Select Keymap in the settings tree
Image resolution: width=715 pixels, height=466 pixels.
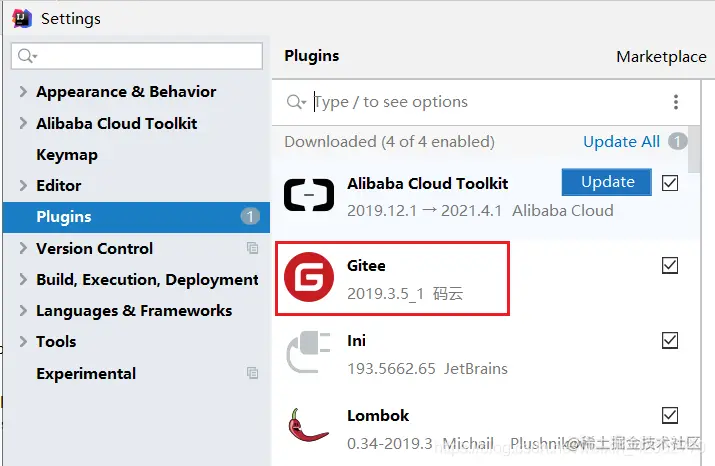pyautogui.click(x=67, y=155)
